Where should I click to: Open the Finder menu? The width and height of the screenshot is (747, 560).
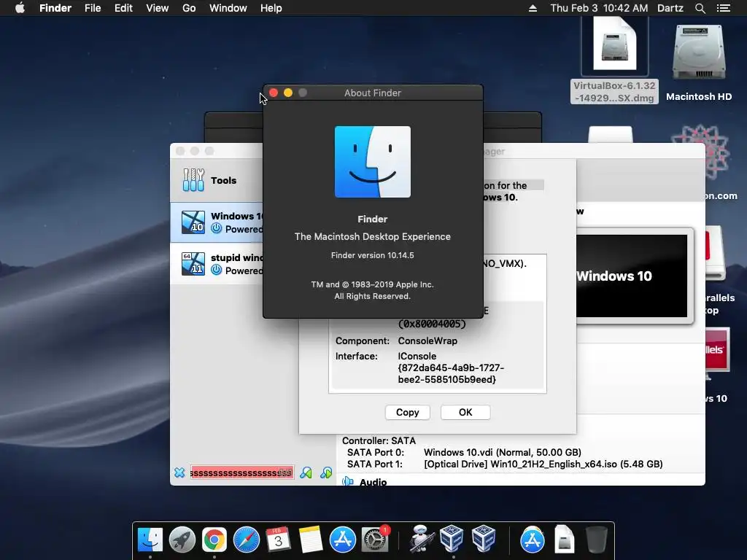[55, 8]
